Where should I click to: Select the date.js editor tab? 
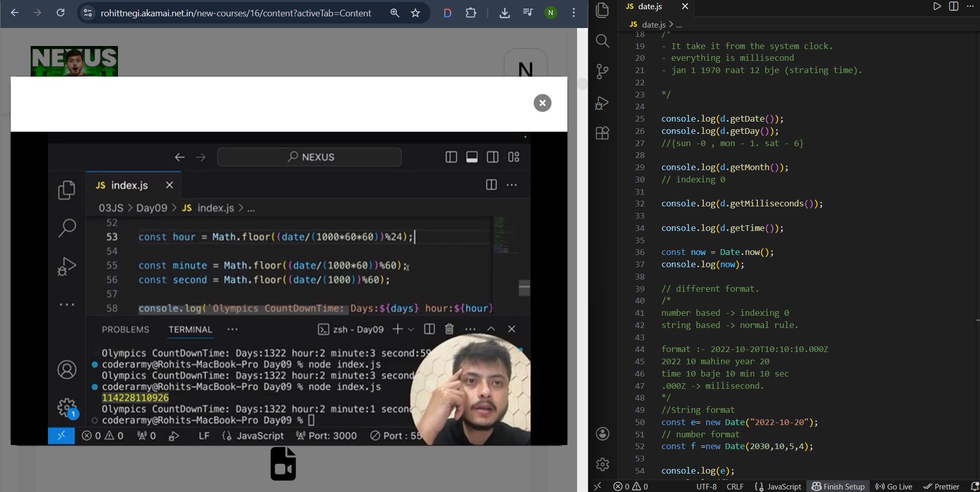click(x=650, y=6)
